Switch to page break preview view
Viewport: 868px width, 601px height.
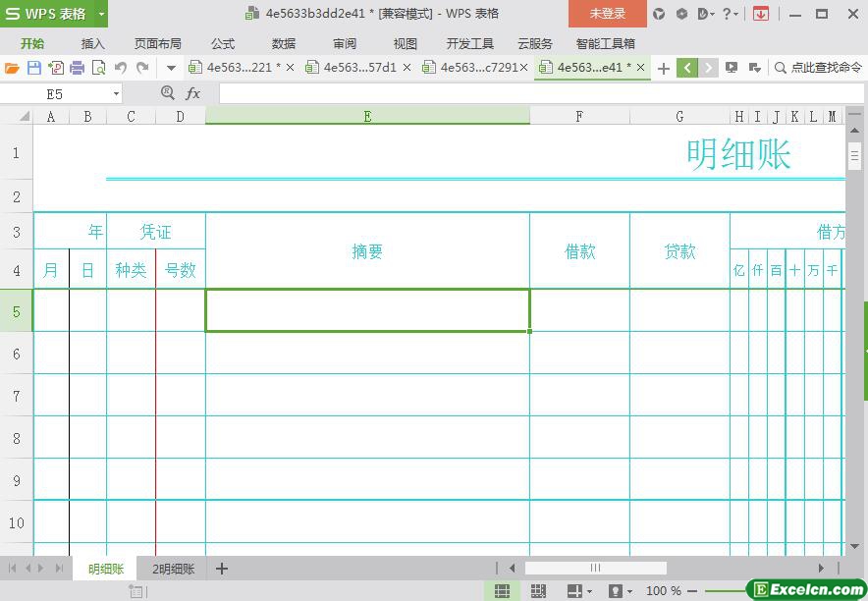pyautogui.click(x=538, y=591)
